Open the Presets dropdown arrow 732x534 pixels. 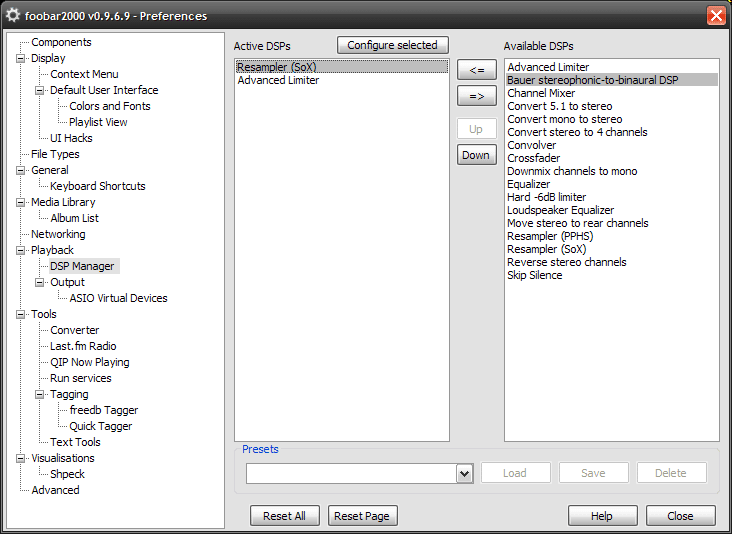[x=465, y=473]
